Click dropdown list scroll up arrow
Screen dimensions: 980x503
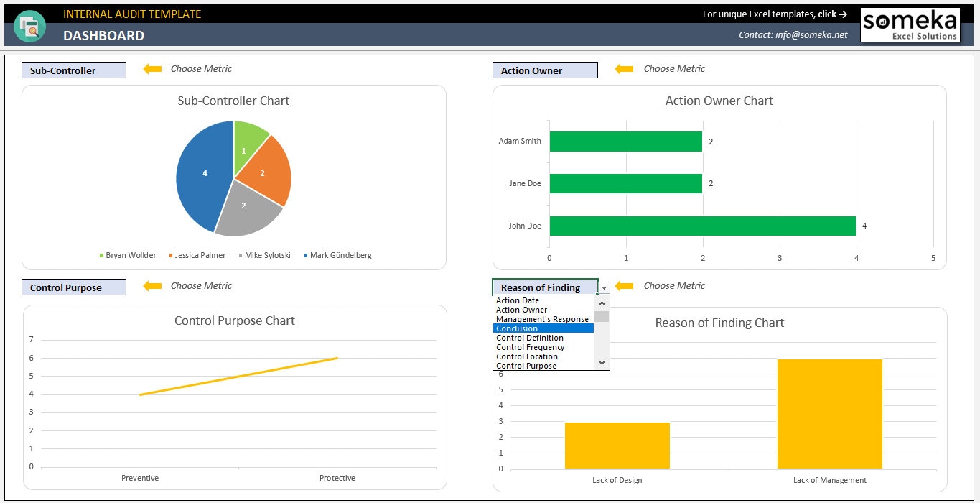point(602,303)
